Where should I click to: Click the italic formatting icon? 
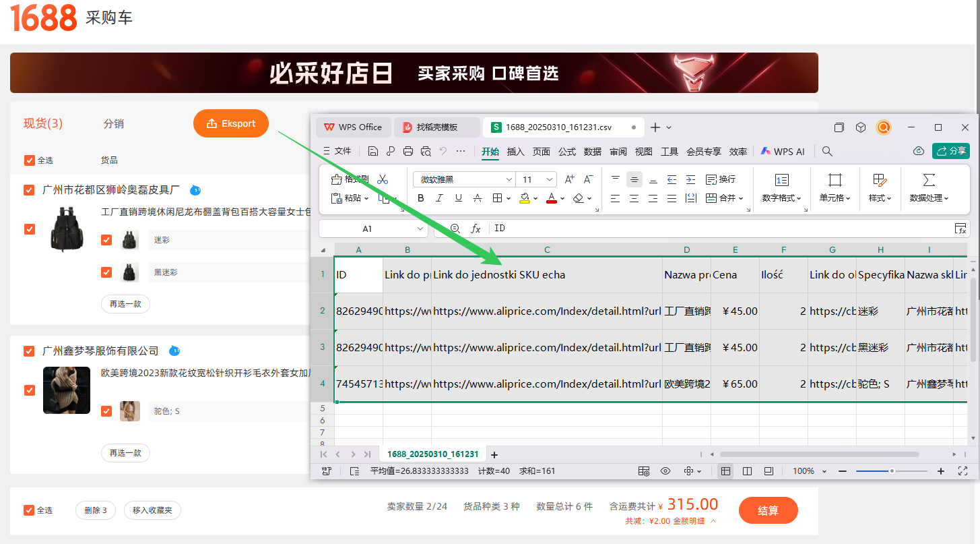point(440,198)
